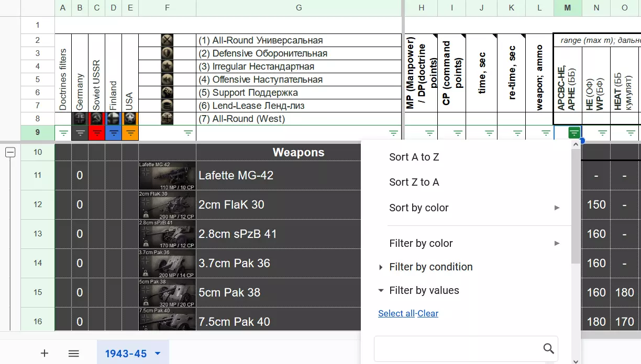This screenshot has height=364, width=641.
Task: Open the blue Finland filter icon
Action: click(x=114, y=133)
